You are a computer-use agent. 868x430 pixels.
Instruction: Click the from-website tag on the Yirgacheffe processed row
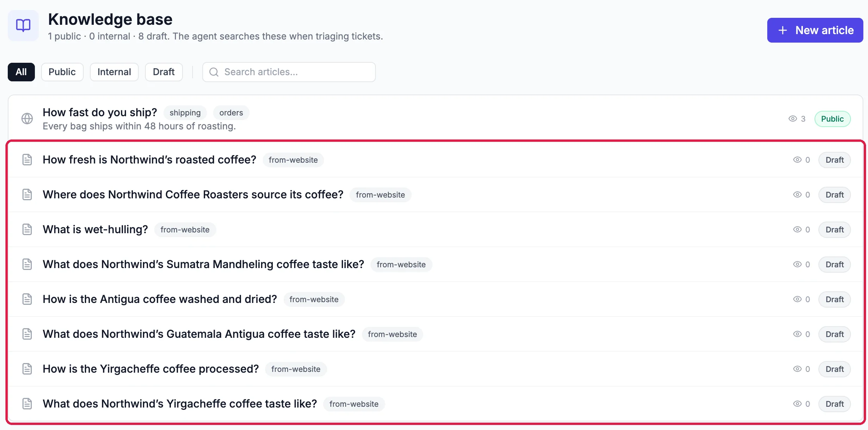(x=296, y=369)
